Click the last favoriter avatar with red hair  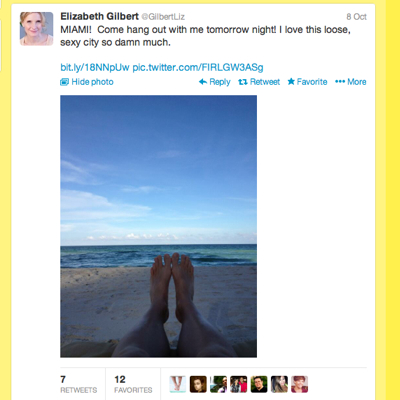pyautogui.click(x=300, y=384)
